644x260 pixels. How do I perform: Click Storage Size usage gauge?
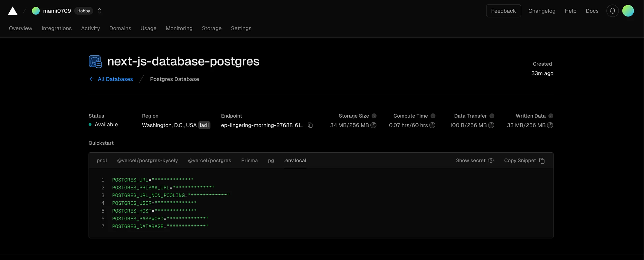coord(374,125)
